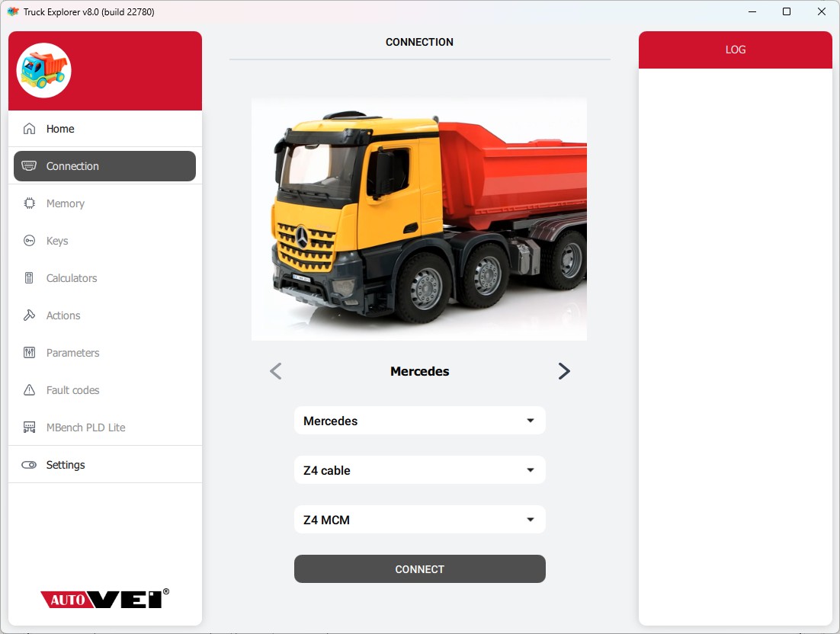Screen dimensions: 840x634
Task: Open Memory via its chip icon
Action: (27, 203)
